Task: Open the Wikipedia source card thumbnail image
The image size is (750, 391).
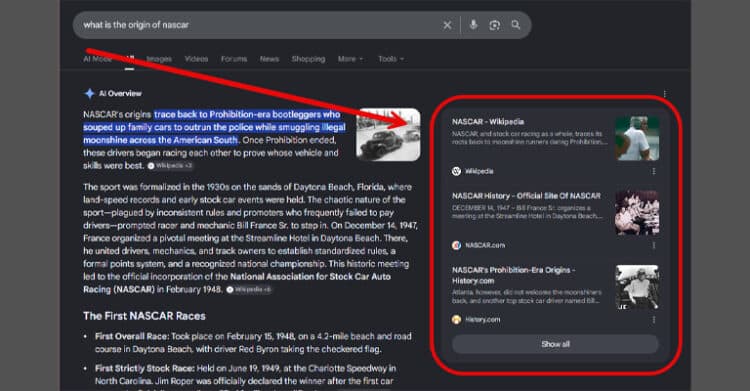Action: (x=637, y=138)
